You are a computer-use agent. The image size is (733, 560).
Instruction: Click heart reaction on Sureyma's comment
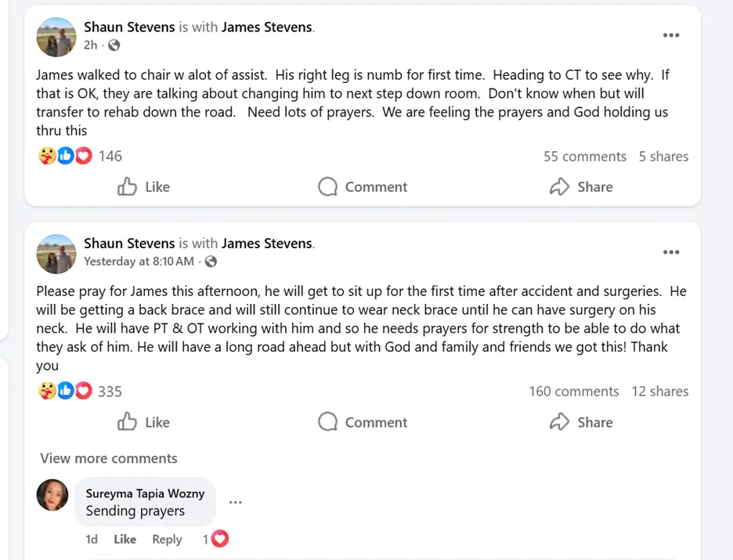[220, 539]
